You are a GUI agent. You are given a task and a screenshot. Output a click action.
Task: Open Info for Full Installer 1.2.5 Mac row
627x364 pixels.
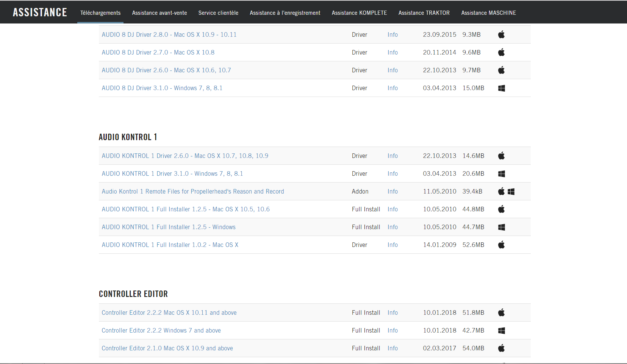coord(392,209)
